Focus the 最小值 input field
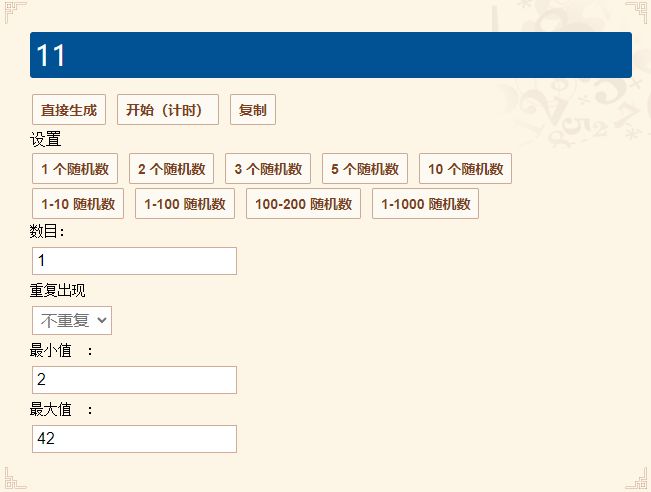Viewport: 651px width, 492px height. pyautogui.click(x=135, y=380)
